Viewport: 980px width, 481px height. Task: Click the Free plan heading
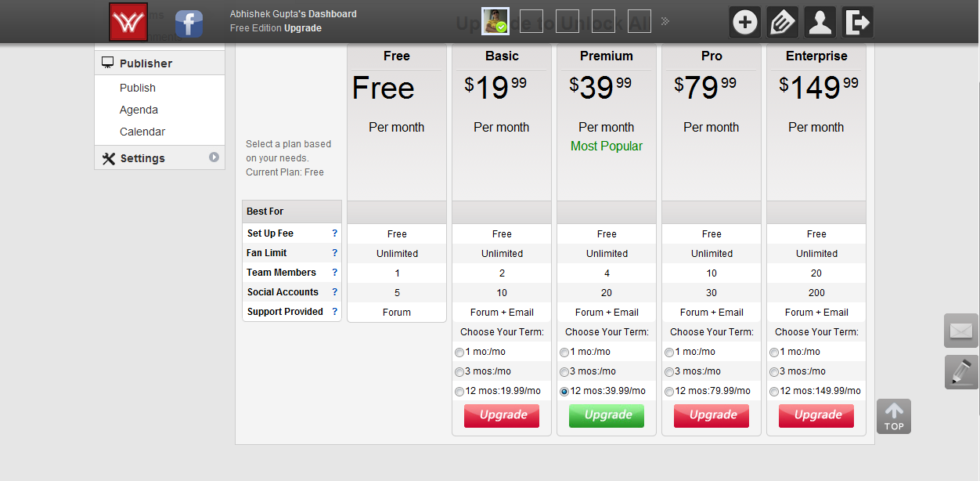pyautogui.click(x=397, y=56)
